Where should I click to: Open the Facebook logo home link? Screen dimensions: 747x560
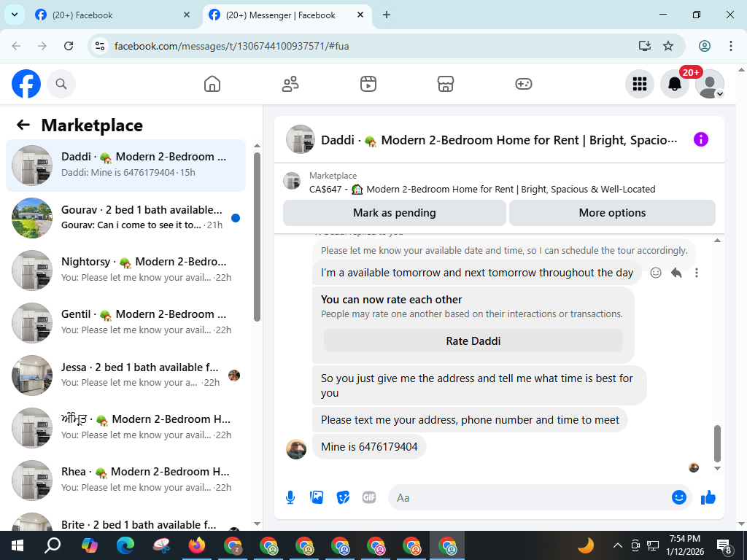click(x=26, y=85)
